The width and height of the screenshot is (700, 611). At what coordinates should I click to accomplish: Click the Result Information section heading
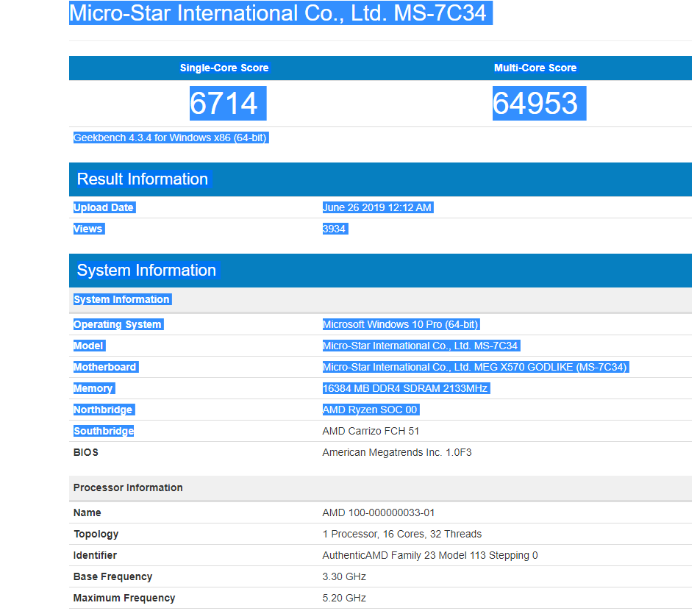tap(143, 179)
